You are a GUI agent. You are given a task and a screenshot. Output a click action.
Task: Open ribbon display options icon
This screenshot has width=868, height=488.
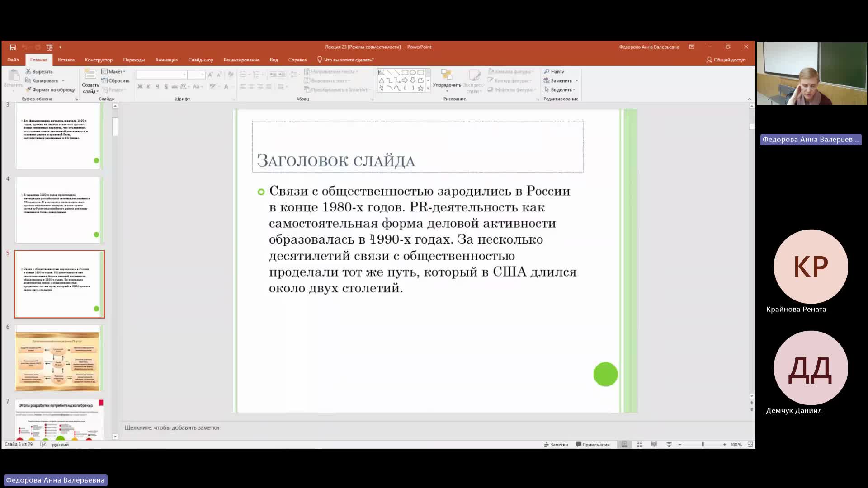(x=692, y=47)
